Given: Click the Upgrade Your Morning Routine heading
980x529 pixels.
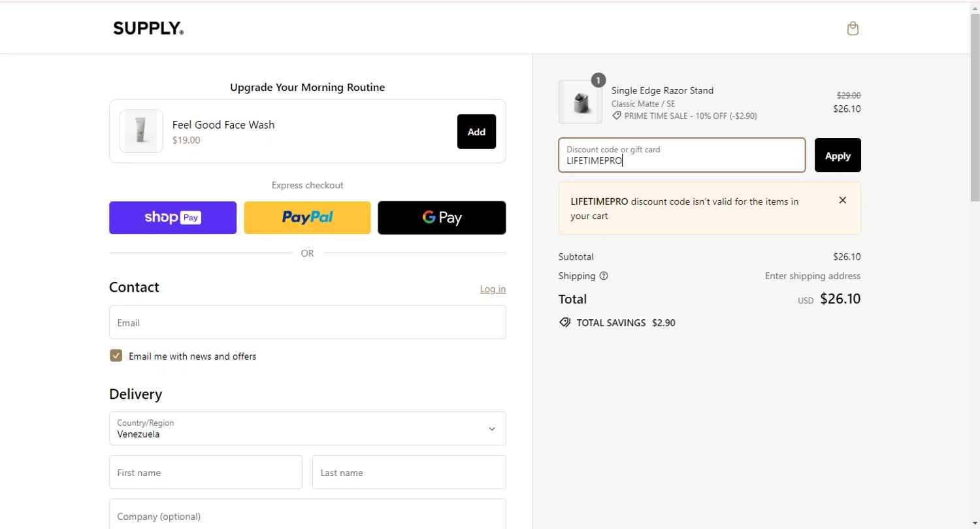Looking at the screenshot, I should click(x=308, y=87).
